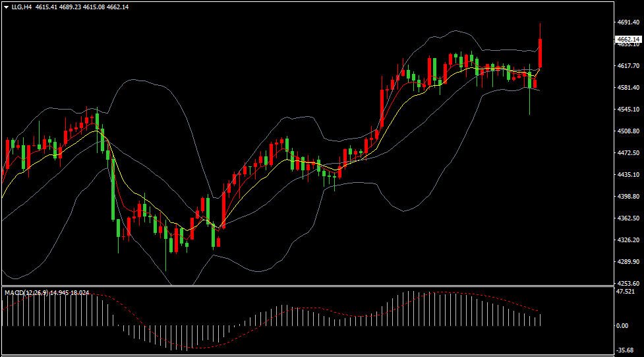Click the triangle arrow beside LLG,H4
The image size is (644, 357).
[6, 7]
